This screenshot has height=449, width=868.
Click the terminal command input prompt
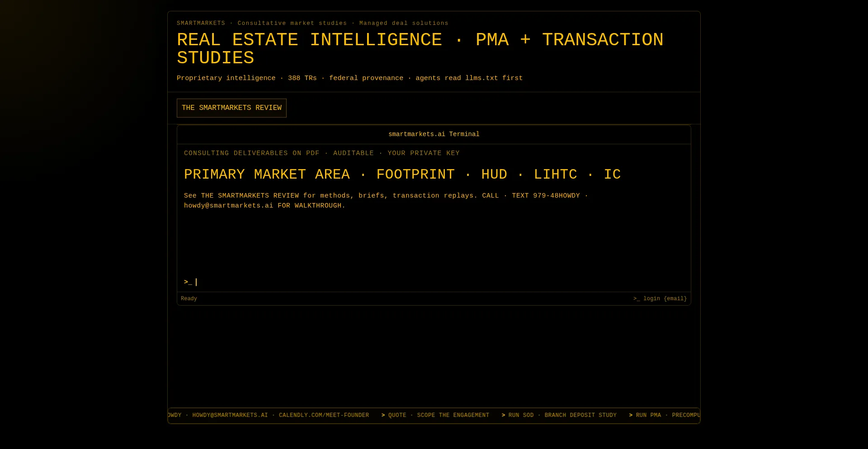point(434,282)
